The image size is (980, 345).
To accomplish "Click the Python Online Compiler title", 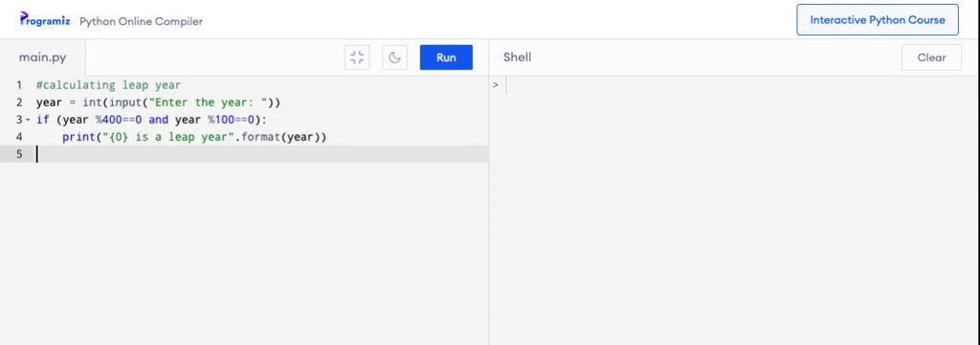I will click(x=142, y=21).
